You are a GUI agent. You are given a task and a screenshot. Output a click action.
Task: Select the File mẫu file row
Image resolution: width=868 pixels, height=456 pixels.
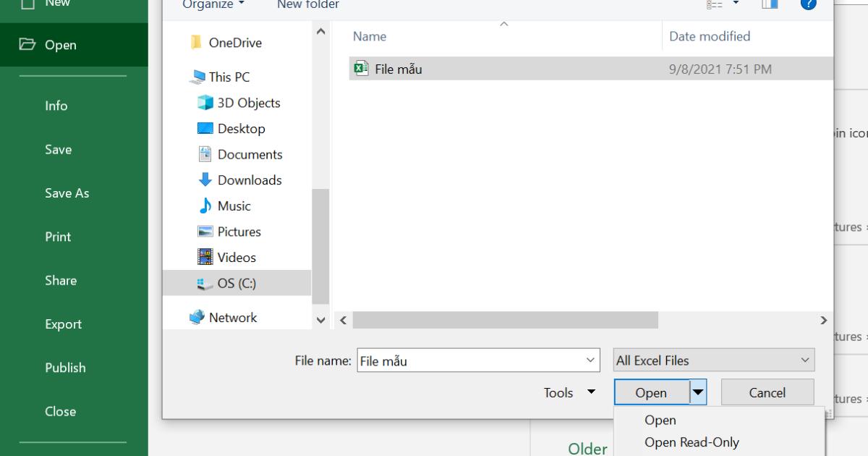click(590, 69)
